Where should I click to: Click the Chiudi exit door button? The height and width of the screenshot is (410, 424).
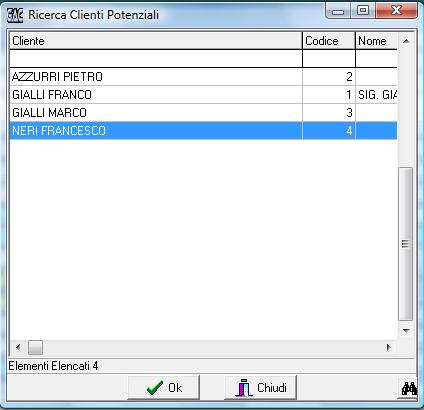click(x=261, y=388)
